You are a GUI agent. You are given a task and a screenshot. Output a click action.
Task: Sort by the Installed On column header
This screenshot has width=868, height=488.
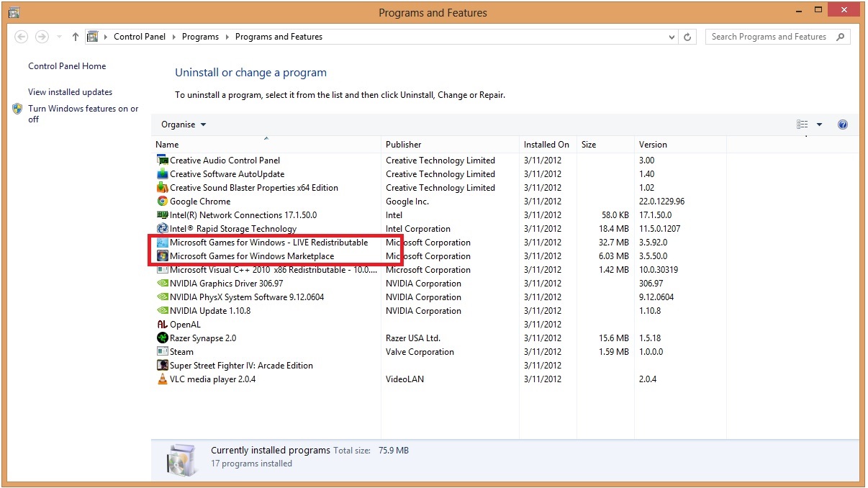click(x=548, y=145)
